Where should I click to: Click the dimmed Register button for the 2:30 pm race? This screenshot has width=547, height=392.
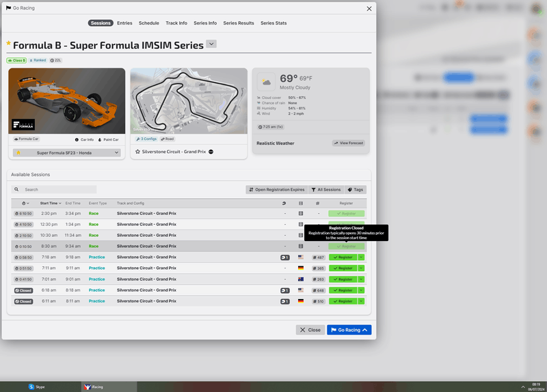(x=347, y=213)
